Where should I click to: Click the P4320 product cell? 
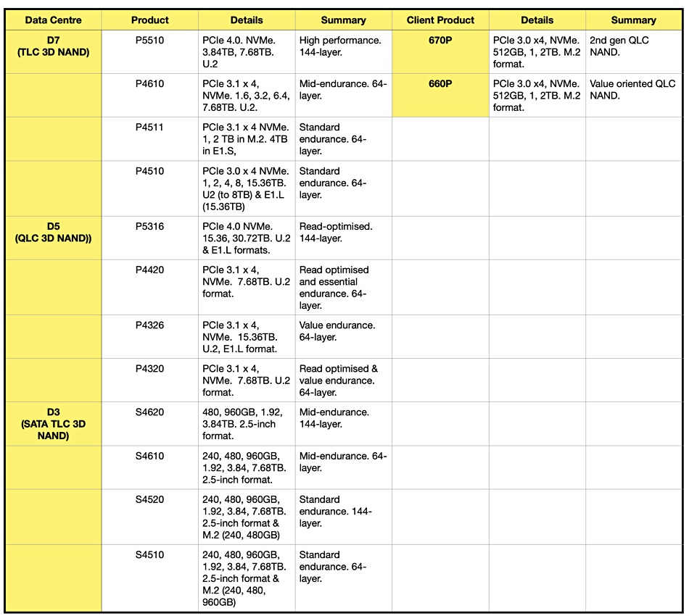(150, 380)
